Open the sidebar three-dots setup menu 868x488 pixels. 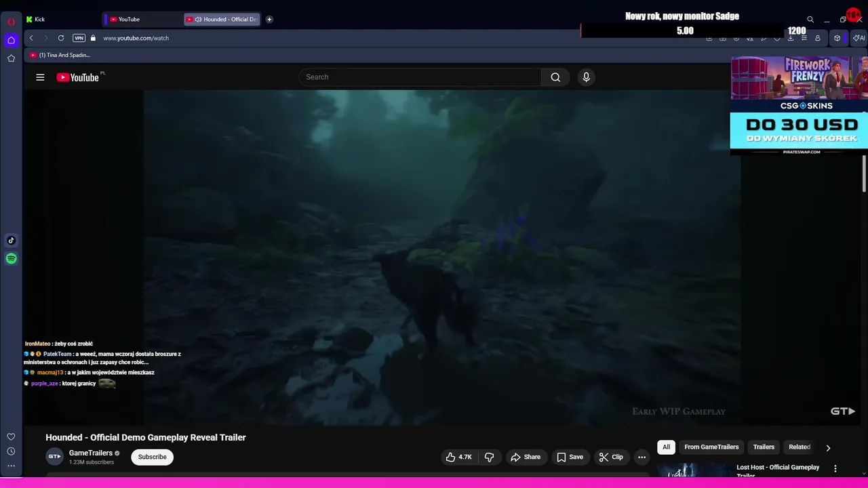(x=11, y=466)
